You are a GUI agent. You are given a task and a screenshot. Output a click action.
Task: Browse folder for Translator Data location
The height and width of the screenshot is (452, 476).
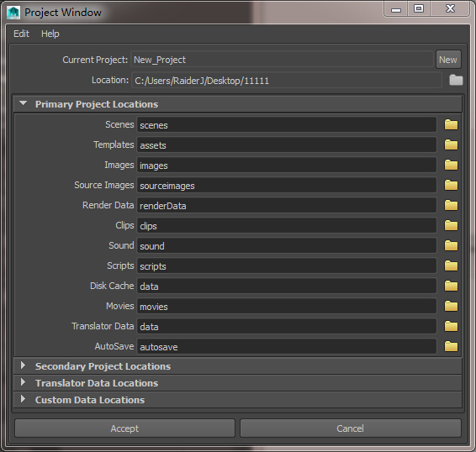coord(451,326)
